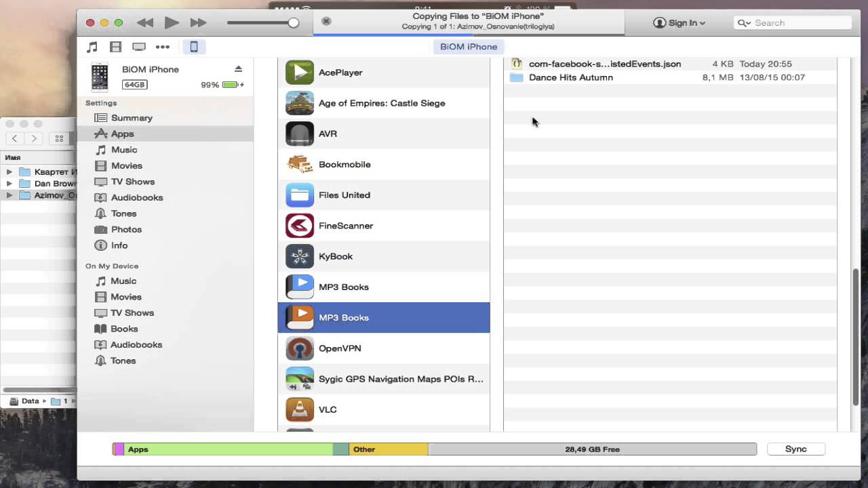Select AVR app in list
This screenshot has width=868, height=488.
click(384, 134)
